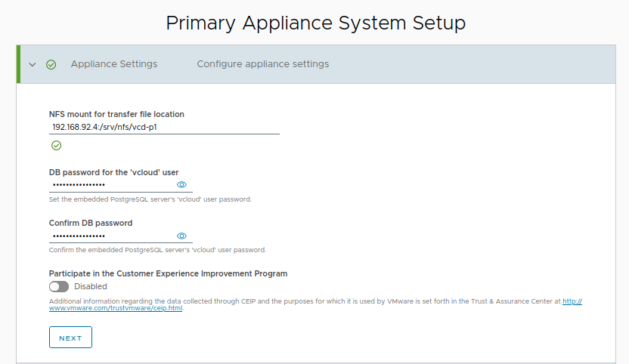Click the 'Confirm DB password' label
629x364 pixels.
[91, 223]
